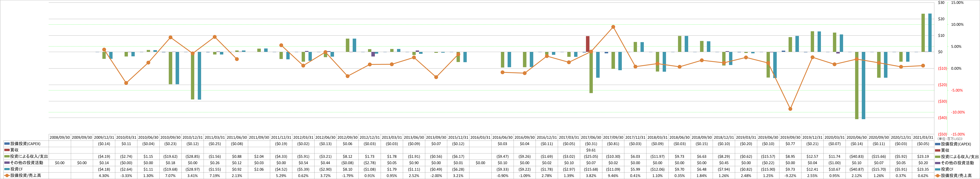Click the $0.77 CAPEX cell
This screenshot has width=980, height=179.
[x=790, y=144]
